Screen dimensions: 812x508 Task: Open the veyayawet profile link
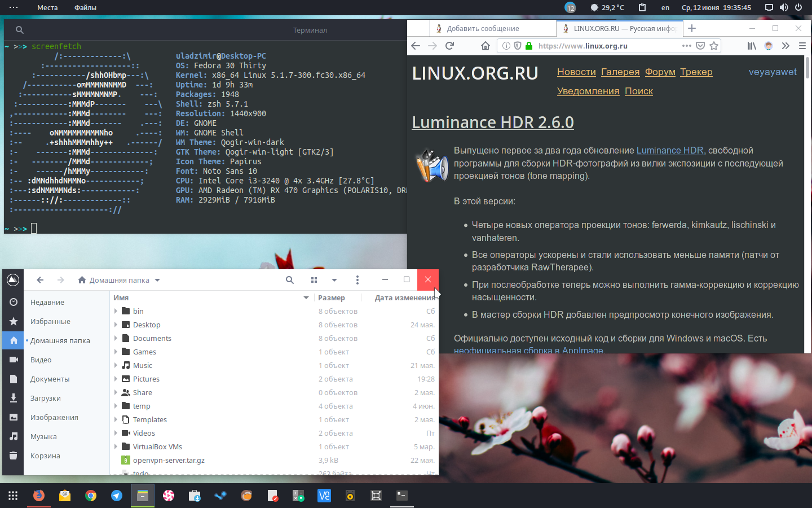click(x=773, y=72)
